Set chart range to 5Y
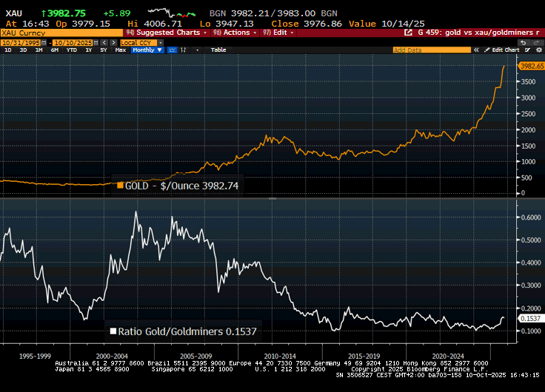Screen dimensions: 545x392 pos(103,50)
